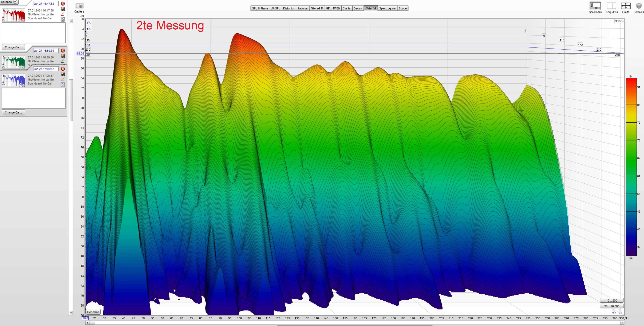The width and height of the screenshot is (644, 326).
Task: Open notes icon for measurement 17:06:57
Action: tap(63, 84)
